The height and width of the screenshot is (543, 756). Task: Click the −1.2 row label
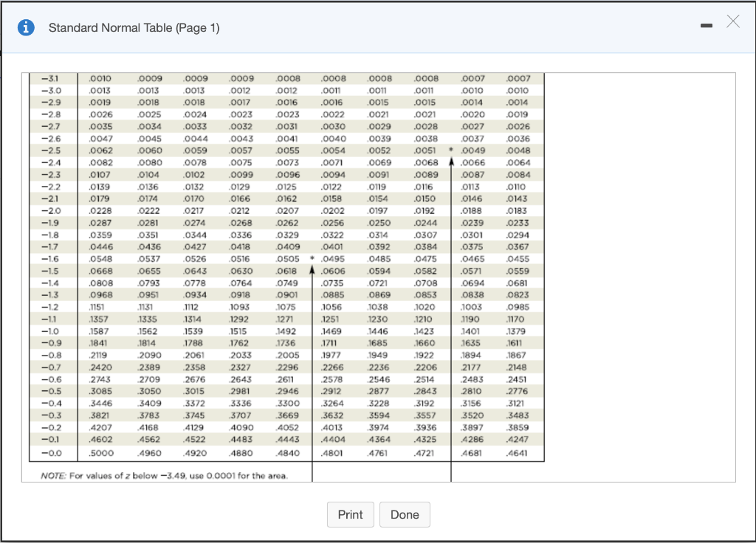coord(50,308)
